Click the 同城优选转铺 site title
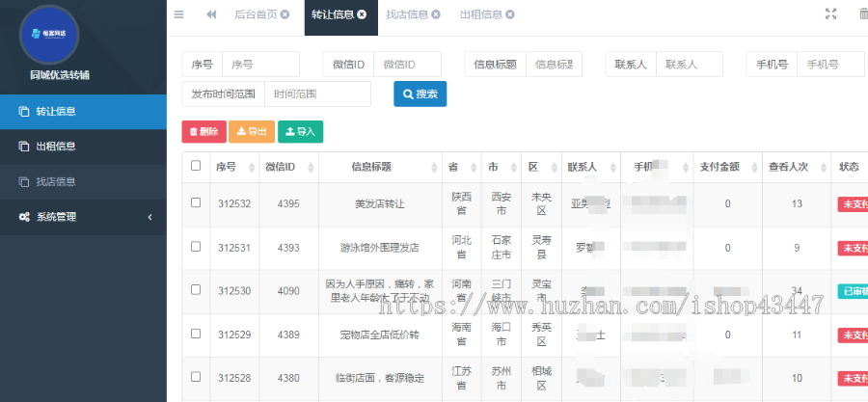The height and width of the screenshot is (402, 868). (x=60, y=75)
